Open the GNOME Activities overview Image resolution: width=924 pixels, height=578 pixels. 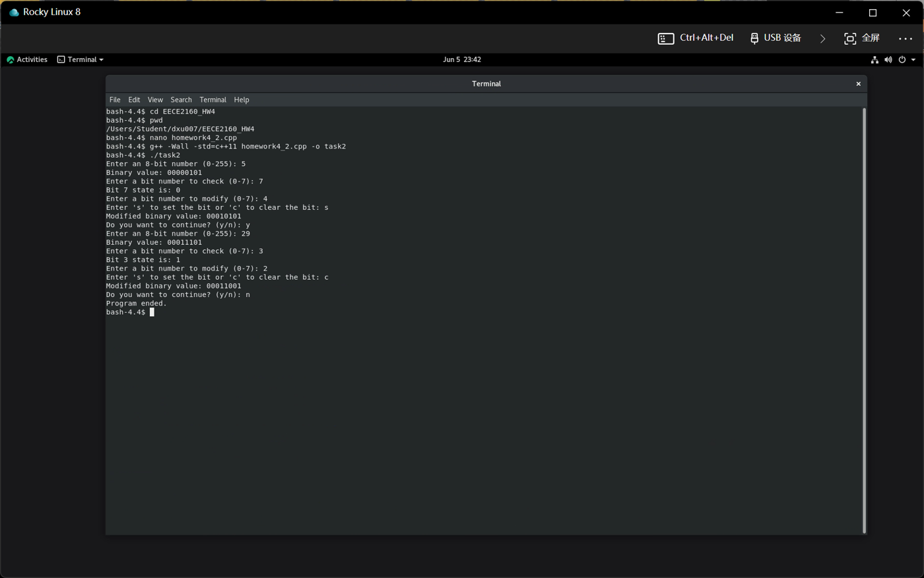tap(27, 59)
